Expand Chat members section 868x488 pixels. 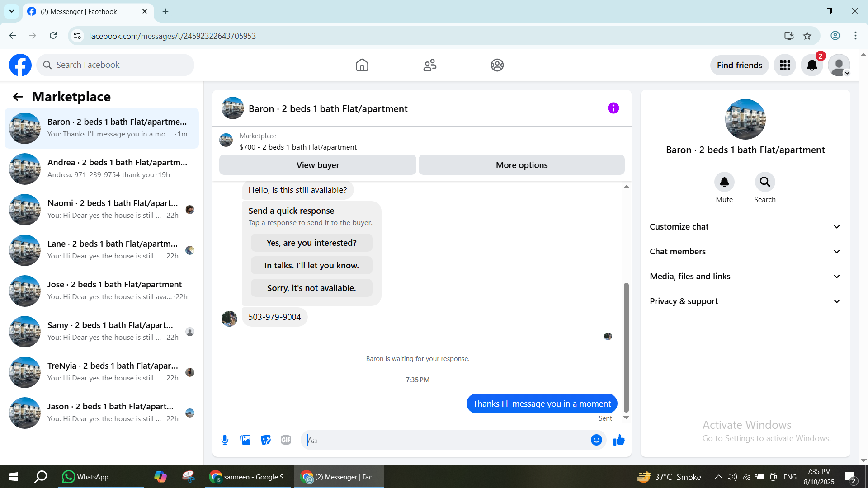(x=745, y=252)
